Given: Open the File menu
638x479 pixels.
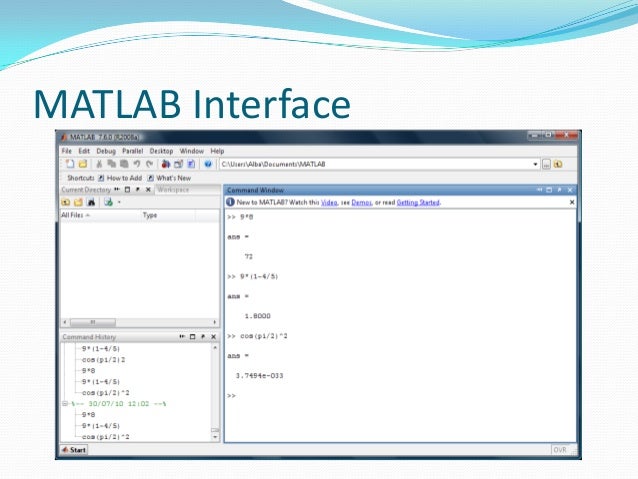Looking at the screenshot, I should tap(67, 151).
